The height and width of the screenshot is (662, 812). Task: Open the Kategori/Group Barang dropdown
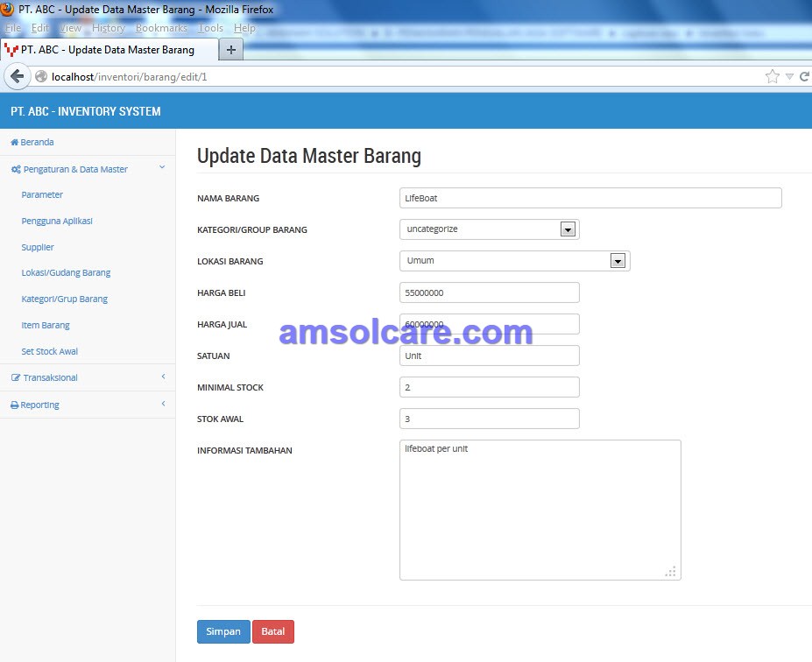click(x=490, y=229)
